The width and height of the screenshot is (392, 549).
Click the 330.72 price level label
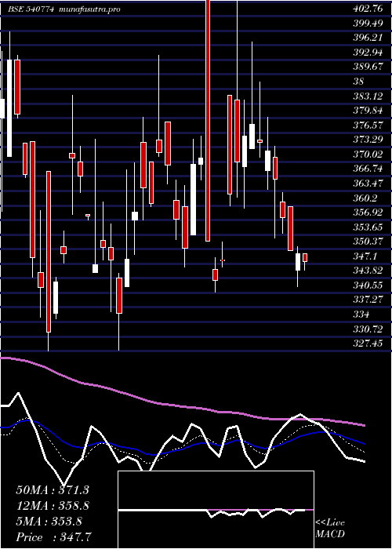(x=368, y=329)
